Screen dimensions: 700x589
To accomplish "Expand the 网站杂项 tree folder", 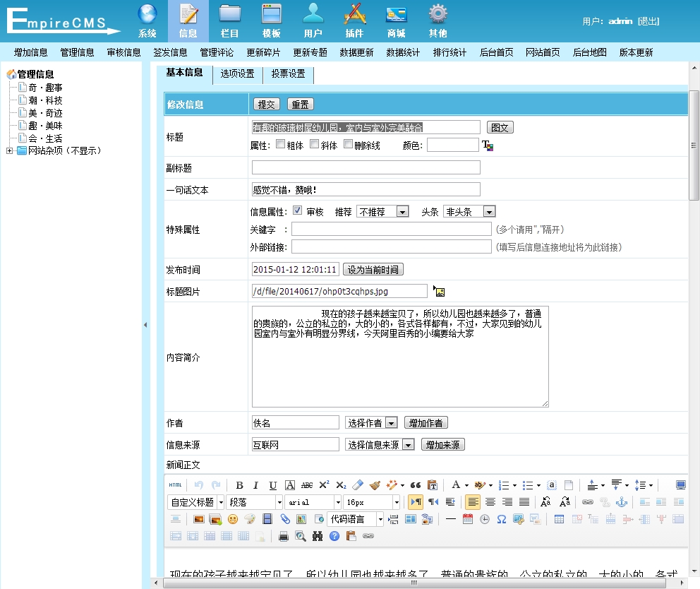I will (9, 150).
